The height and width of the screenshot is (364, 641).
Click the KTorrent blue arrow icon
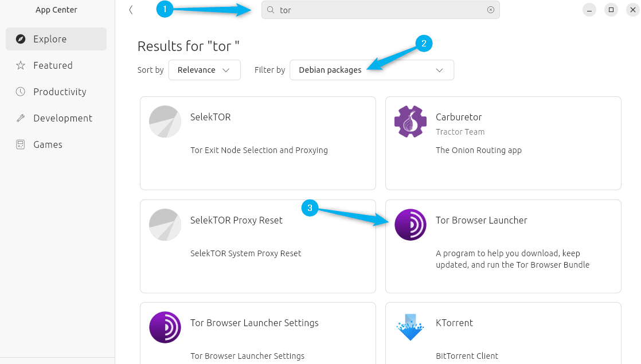tap(410, 327)
